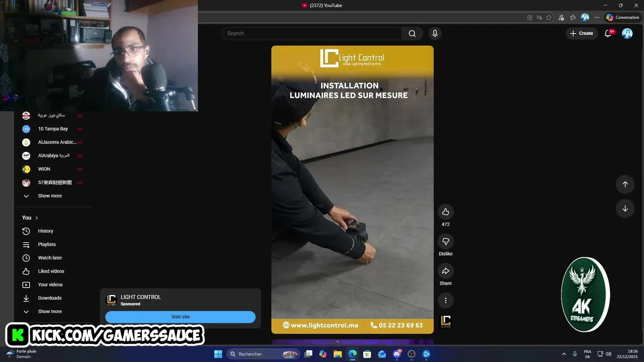Open the taskbar volume control
Viewport: 644px width, 362px height.
(x=608, y=354)
